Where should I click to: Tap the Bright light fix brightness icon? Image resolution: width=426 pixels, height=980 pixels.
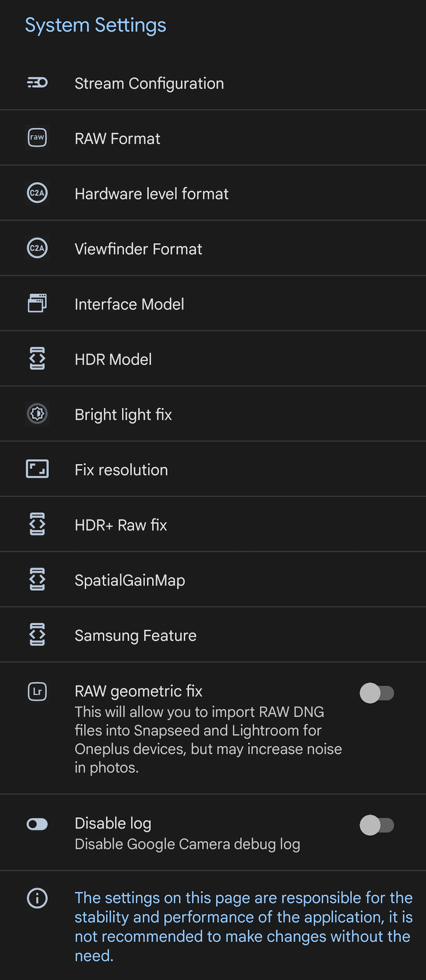tap(37, 414)
